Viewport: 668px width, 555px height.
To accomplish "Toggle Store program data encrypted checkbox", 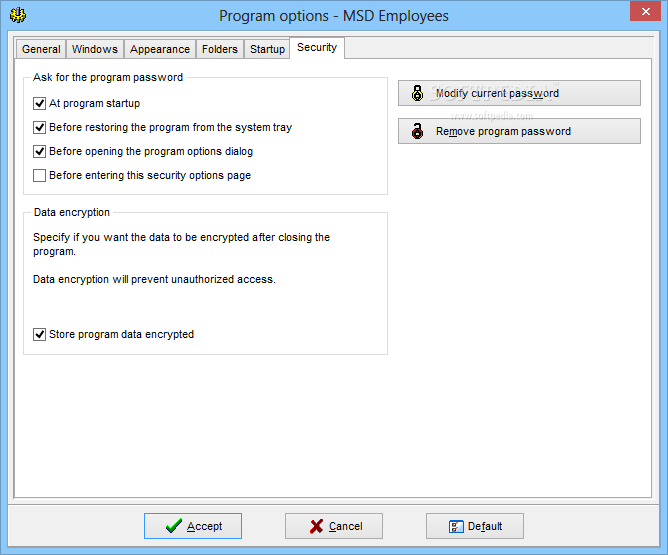I will (x=40, y=334).
